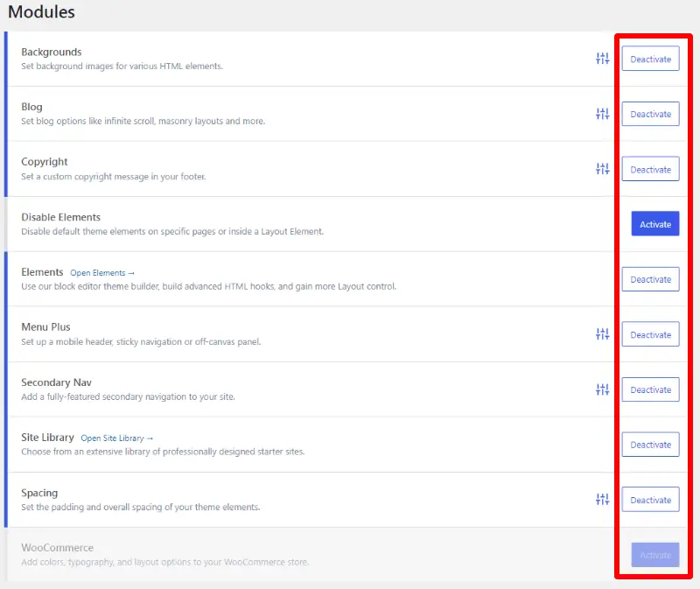Screen dimensions: 700x589
Task: Open settings icon for Backgrounds module
Action: pyautogui.click(x=602, y=59)
